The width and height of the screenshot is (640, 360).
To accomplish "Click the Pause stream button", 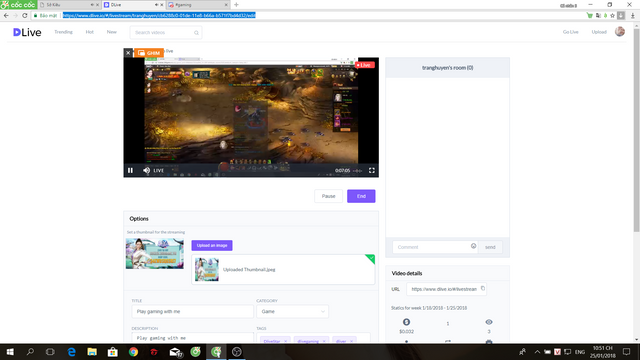I will (x=328, y=196).
